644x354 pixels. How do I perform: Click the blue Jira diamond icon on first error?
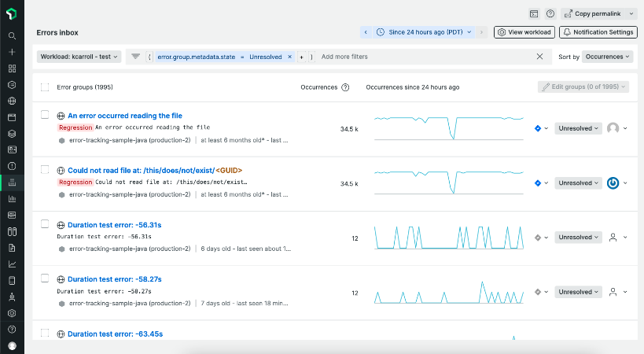pos(538,128)
